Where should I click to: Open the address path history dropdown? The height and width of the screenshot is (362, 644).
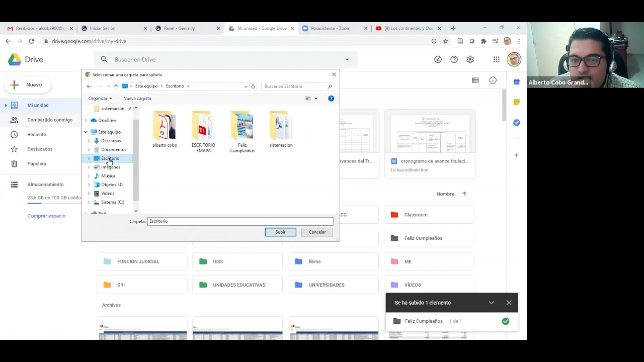click(246, 86)
